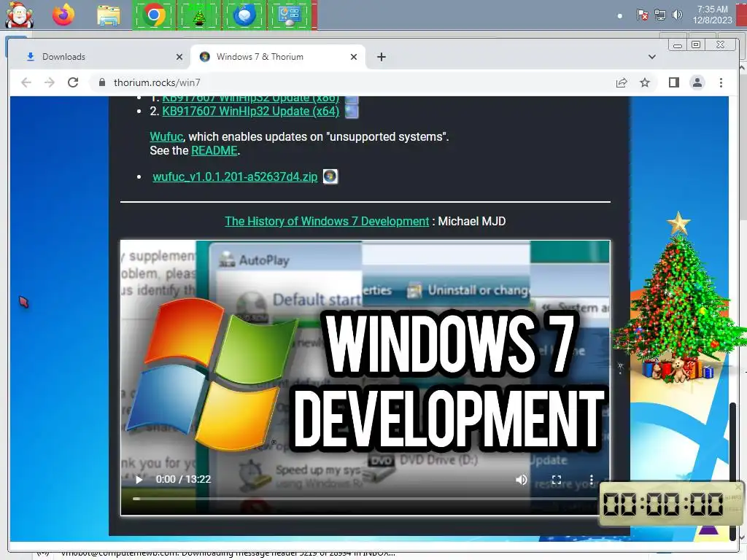
Task: Click the 00:00:00 timer gadget
Action: click(x=671, y=504)
